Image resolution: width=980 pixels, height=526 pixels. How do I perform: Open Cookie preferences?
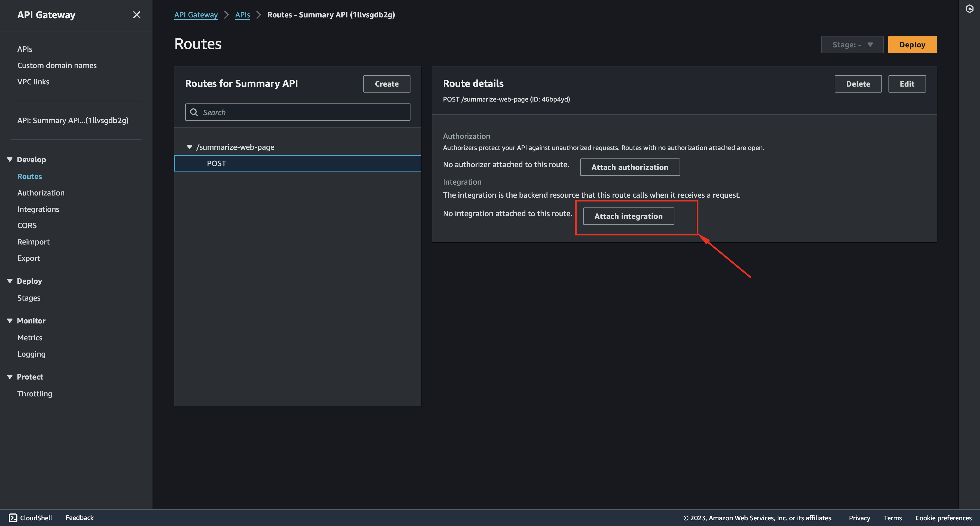[943, 518]
